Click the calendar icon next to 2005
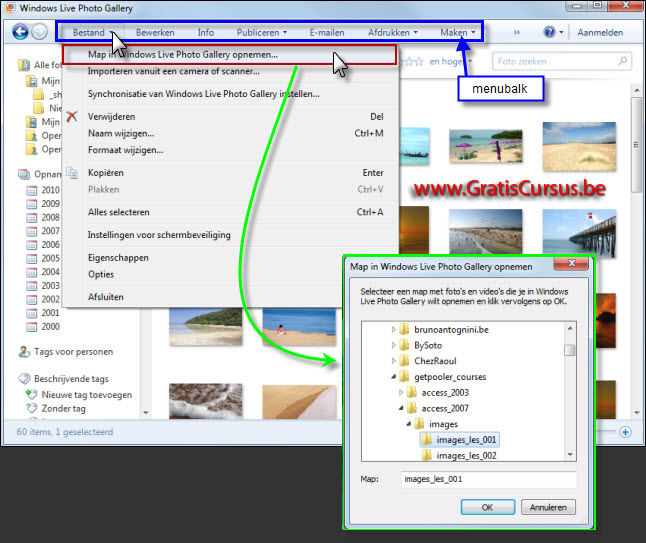Screen dimensions: 646x543 click(32, 259)
